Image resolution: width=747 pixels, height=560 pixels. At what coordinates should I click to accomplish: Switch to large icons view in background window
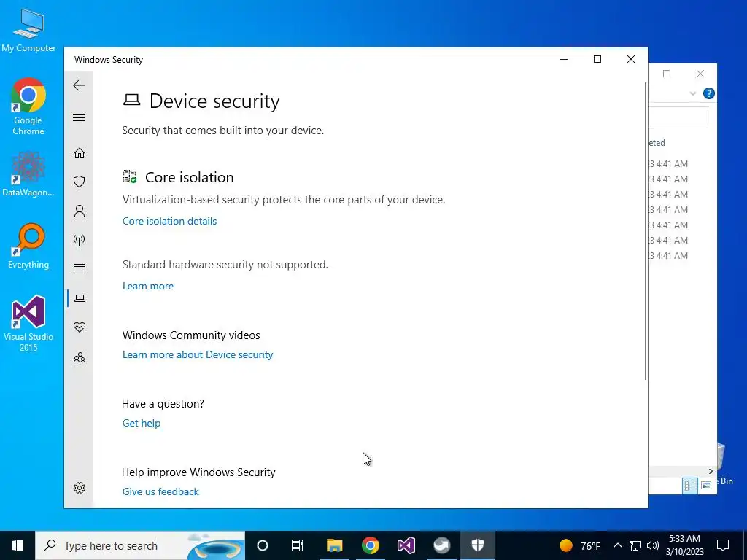pyautogui.click(x=706, y=486)
